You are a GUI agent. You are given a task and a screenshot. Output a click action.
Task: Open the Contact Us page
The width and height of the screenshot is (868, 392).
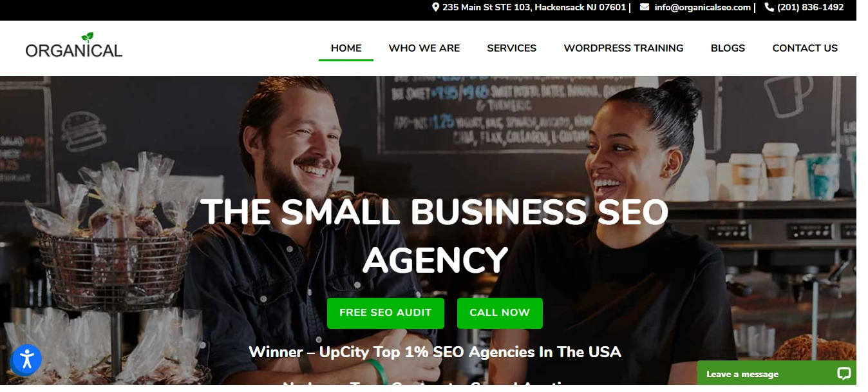click(805, 48)
